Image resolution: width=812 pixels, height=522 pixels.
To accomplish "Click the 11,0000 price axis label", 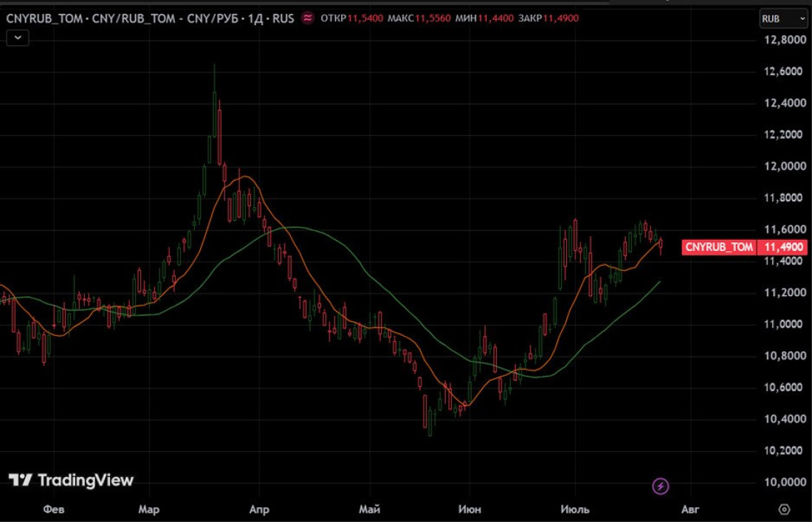I will point(785,324).
